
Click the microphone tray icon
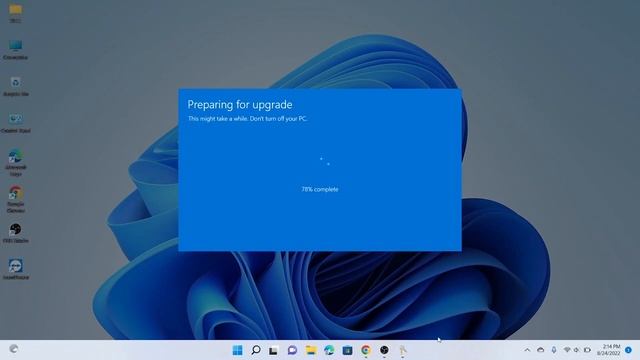point(554,350)
